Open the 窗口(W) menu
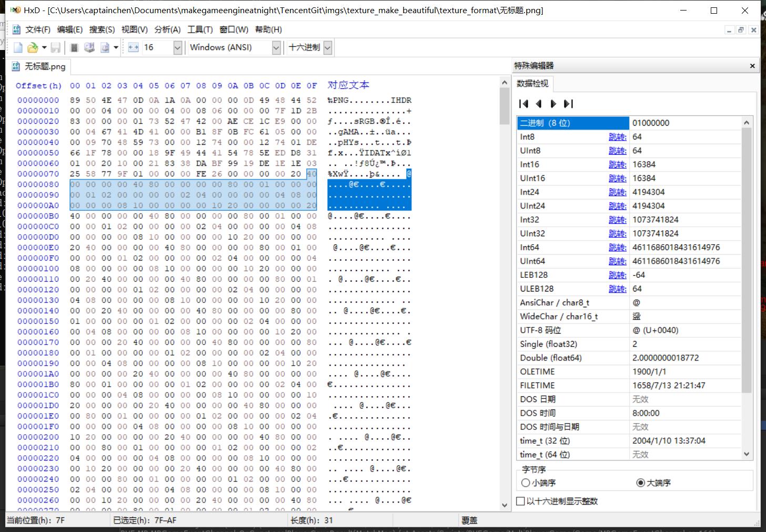The height and width of the screenshot is (532, 766). [x=234, y=29]
